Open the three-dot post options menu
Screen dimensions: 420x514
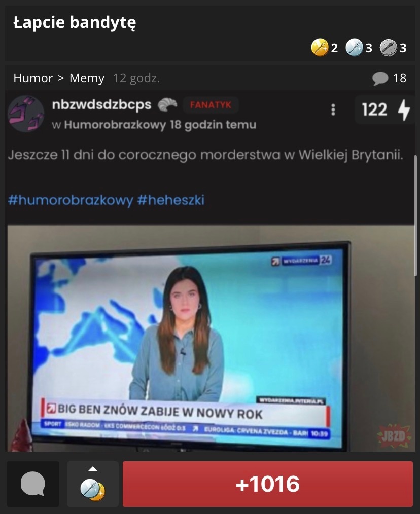pyautogui.click(x=333, y=110)
